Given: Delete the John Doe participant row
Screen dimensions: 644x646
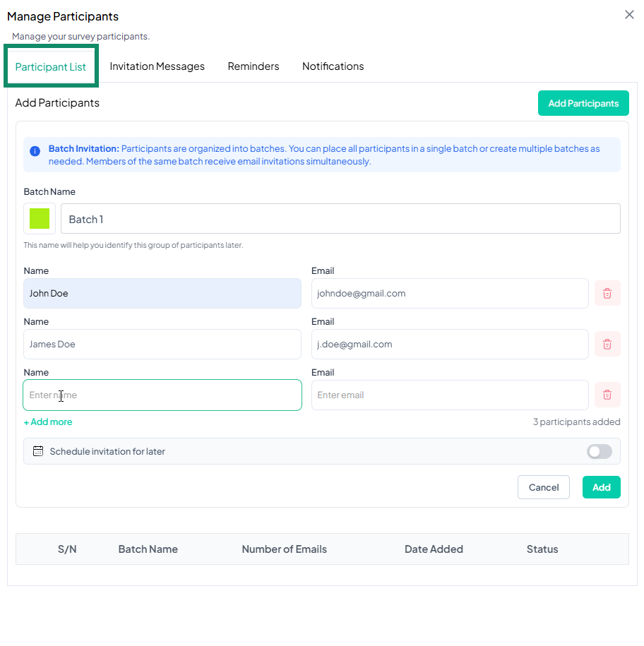Looking at the screenshot, I should tap(607, 294).
